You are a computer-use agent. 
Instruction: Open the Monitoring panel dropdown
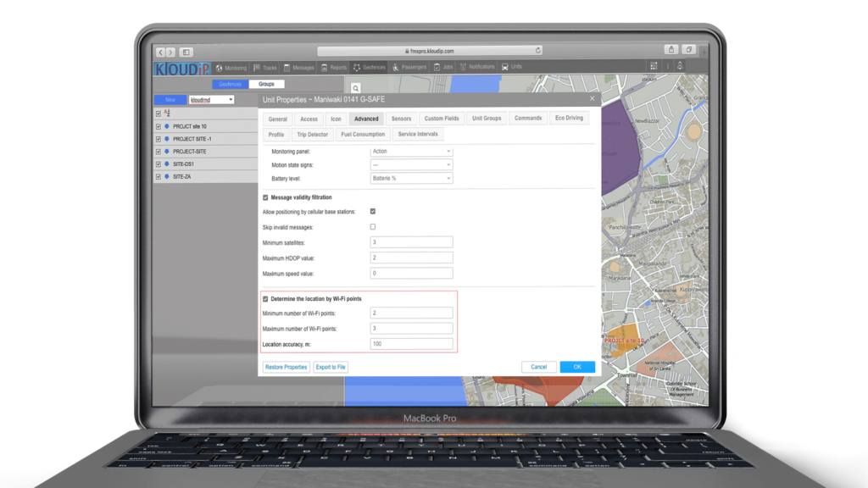411,152
